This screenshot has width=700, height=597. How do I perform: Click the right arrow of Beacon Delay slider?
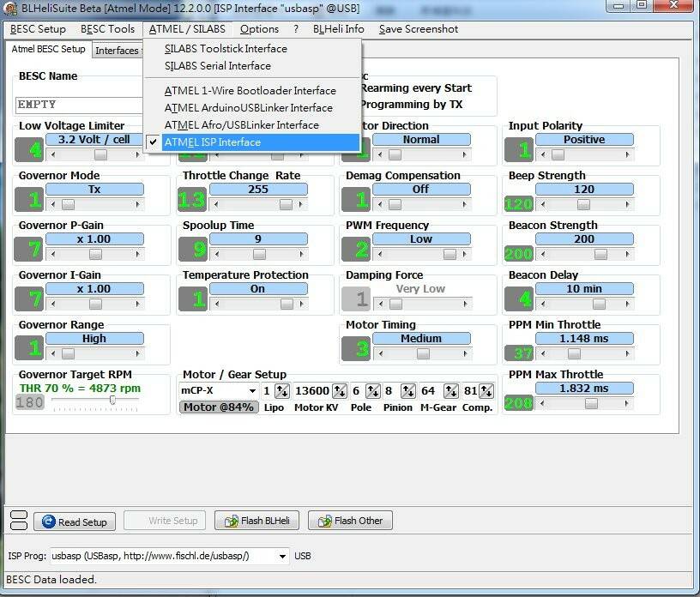click(628, 305)
